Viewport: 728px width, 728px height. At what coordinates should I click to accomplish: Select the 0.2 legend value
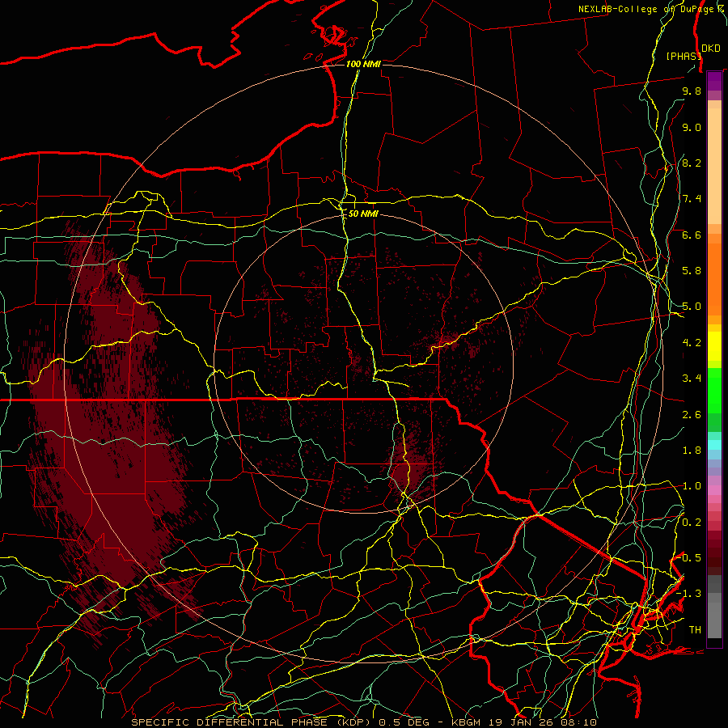point(692,523)
